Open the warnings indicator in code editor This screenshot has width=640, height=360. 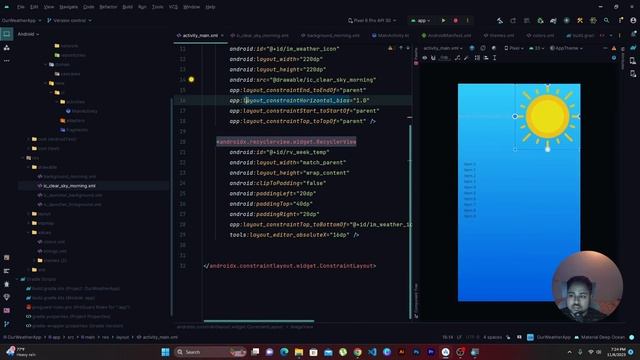pyautogui.click(x=391, y=49)
